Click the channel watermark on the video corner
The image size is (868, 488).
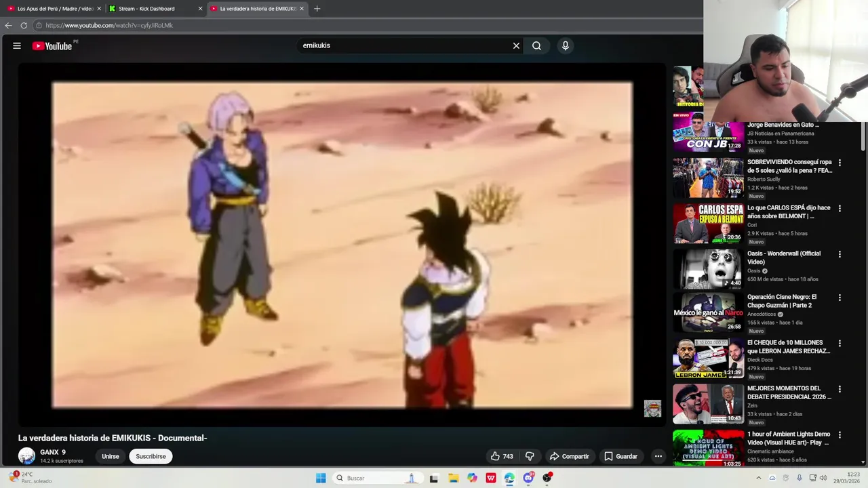point(652,408)
